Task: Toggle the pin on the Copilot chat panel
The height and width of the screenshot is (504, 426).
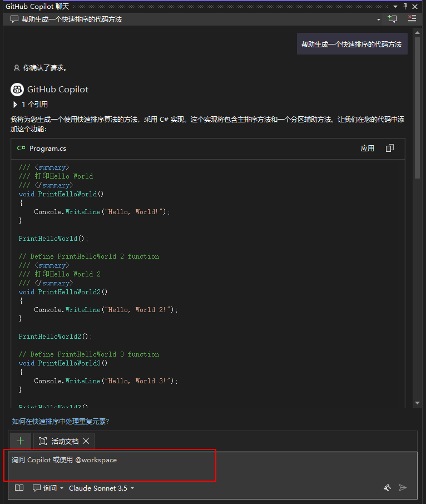Action: click(x=404, y=6)
